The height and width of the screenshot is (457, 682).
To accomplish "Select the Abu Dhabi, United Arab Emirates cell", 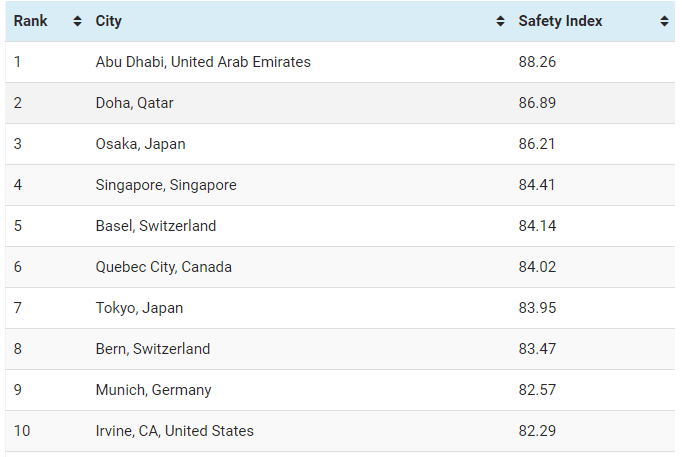I will click(203, 62).
